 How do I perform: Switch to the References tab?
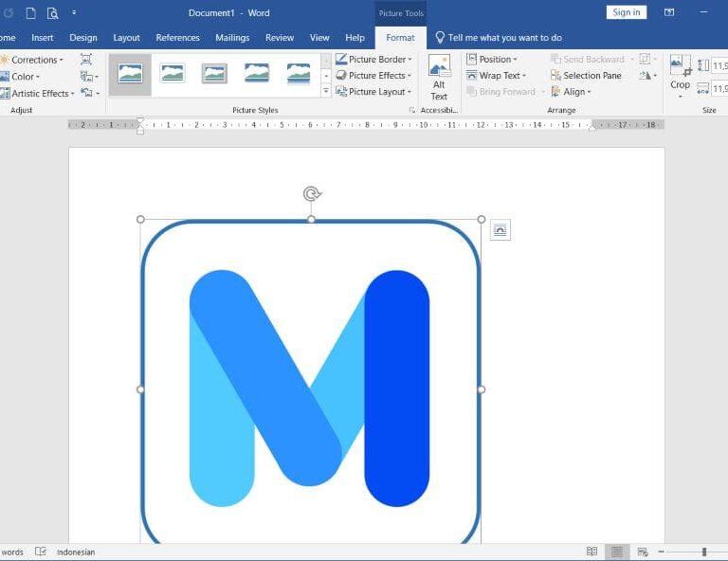pos(177,38)
